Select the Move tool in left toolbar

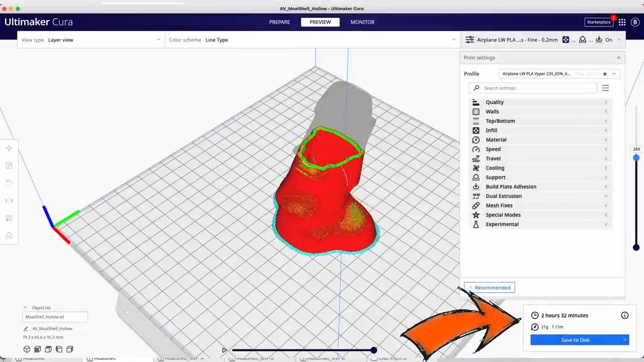[x=9, y=148]
